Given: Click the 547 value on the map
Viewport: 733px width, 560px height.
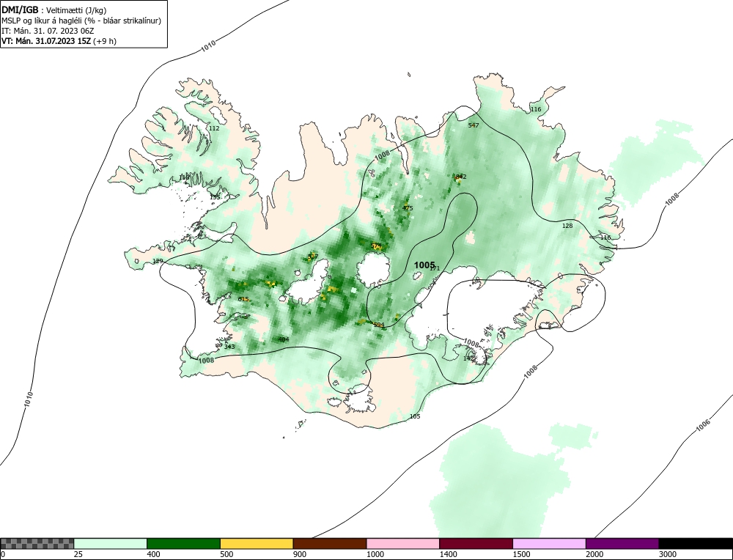Looking at the screenshot, I should pos(474,125).
